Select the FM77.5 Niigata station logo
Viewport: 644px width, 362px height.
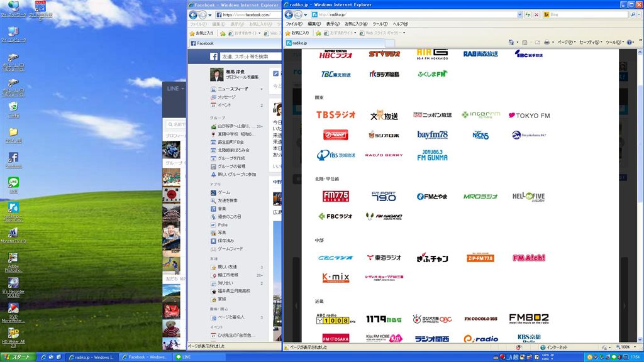pyautogui.click(x=336, y=196)
